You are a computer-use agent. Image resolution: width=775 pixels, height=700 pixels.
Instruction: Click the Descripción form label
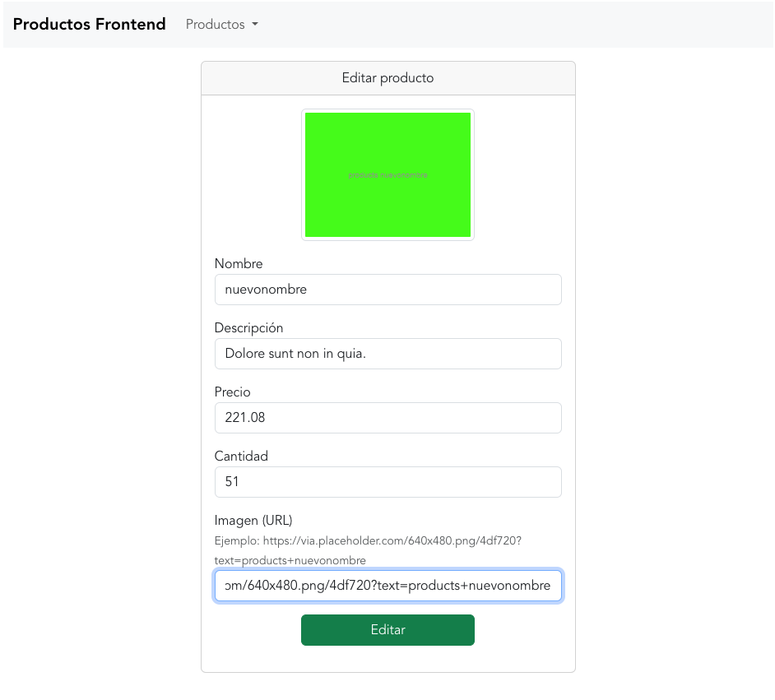point(248,327)
